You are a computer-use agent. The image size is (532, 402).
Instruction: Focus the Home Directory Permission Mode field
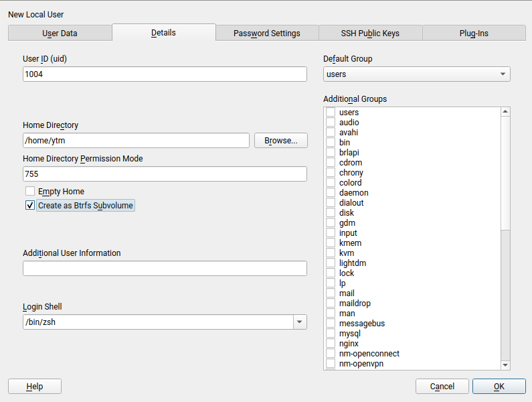click(165, 174)
